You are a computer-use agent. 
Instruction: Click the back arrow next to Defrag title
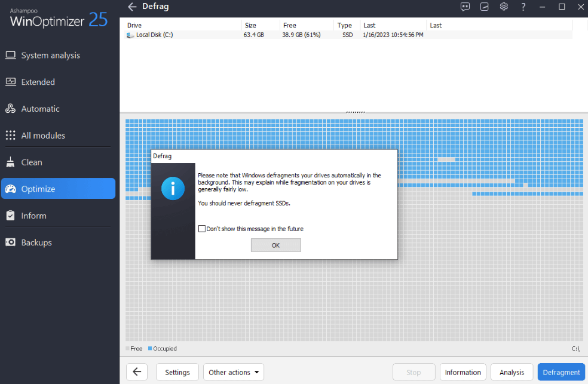tap(132, 7)
